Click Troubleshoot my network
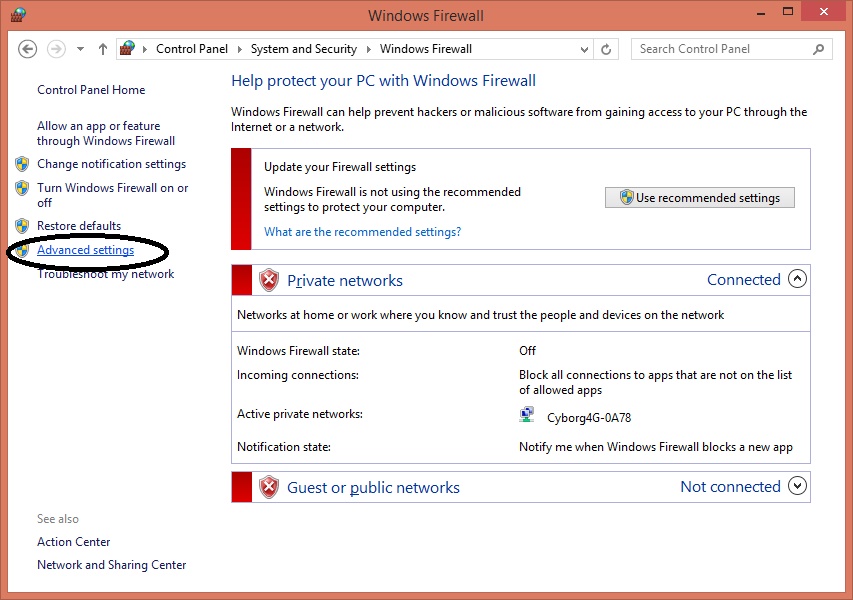The width and height of the screenshot is (853, 600). pyautogui.click(x=106, y=274)
